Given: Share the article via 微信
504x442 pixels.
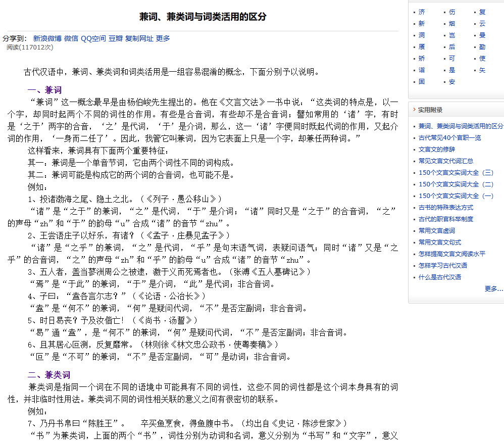Looking at the screenshot, I should tap(71, 38).
